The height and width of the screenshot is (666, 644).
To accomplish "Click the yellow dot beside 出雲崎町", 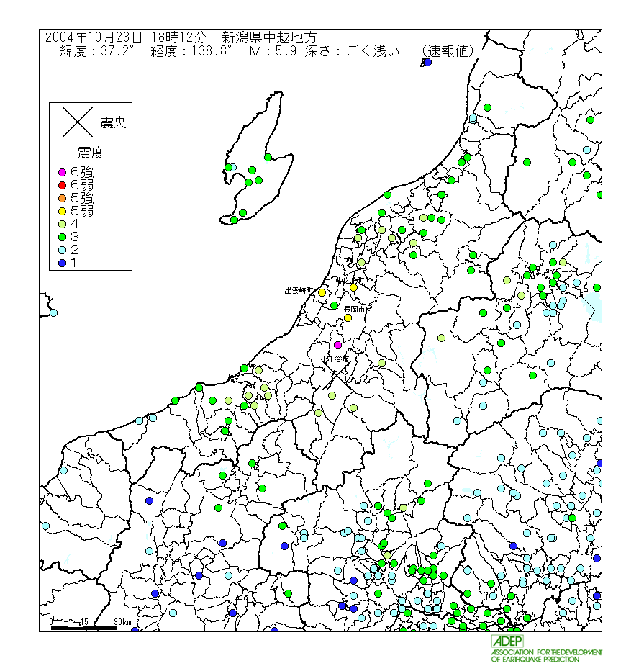I will tap(322, 292).
